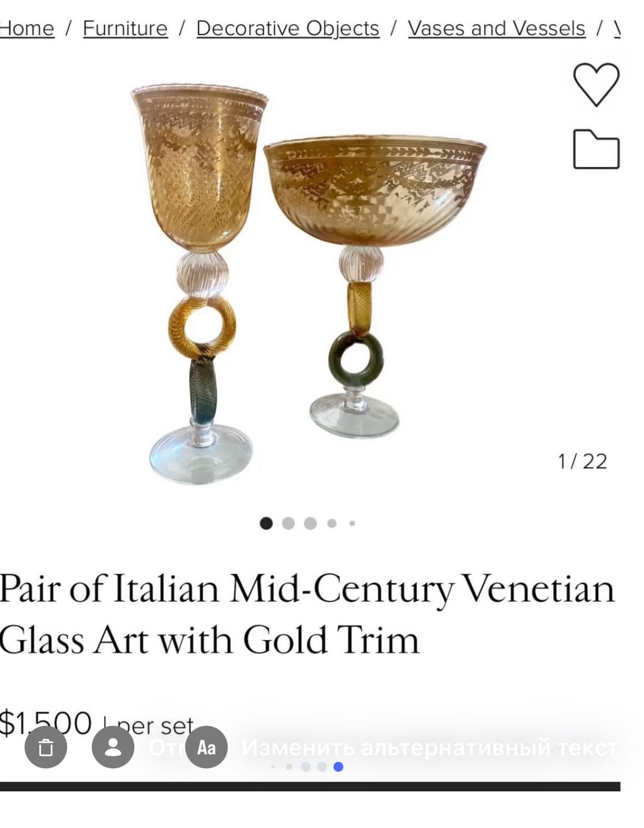Select the third image carousel dot
644x828 pixels.
click(x=310, y=524)
